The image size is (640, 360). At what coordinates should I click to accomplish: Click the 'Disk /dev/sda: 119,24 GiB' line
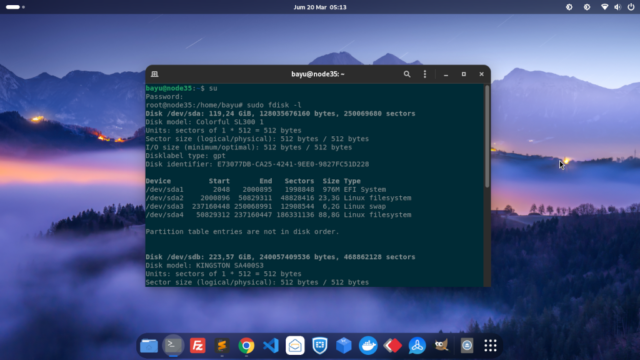coord(280,113)
